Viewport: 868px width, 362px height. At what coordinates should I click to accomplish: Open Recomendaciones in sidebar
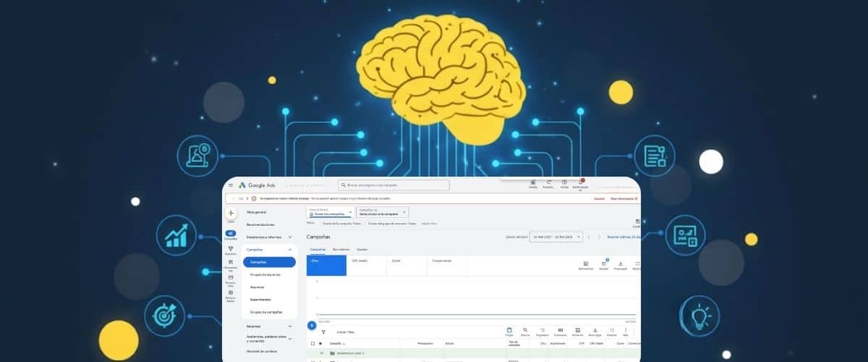click(260, 224)
